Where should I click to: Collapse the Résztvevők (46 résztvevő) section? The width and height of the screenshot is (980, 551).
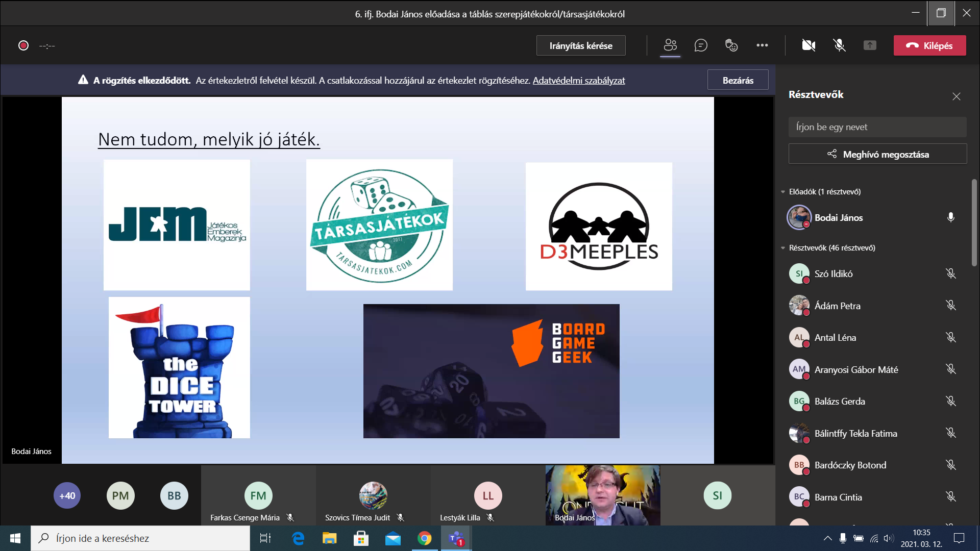tap(783, 248)
